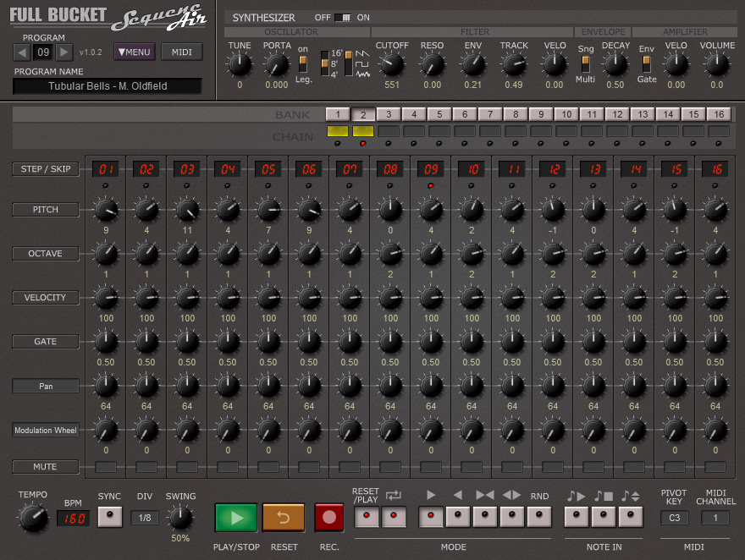Click the TUNE knob
The image size is (745, 560).
[240, 65]
